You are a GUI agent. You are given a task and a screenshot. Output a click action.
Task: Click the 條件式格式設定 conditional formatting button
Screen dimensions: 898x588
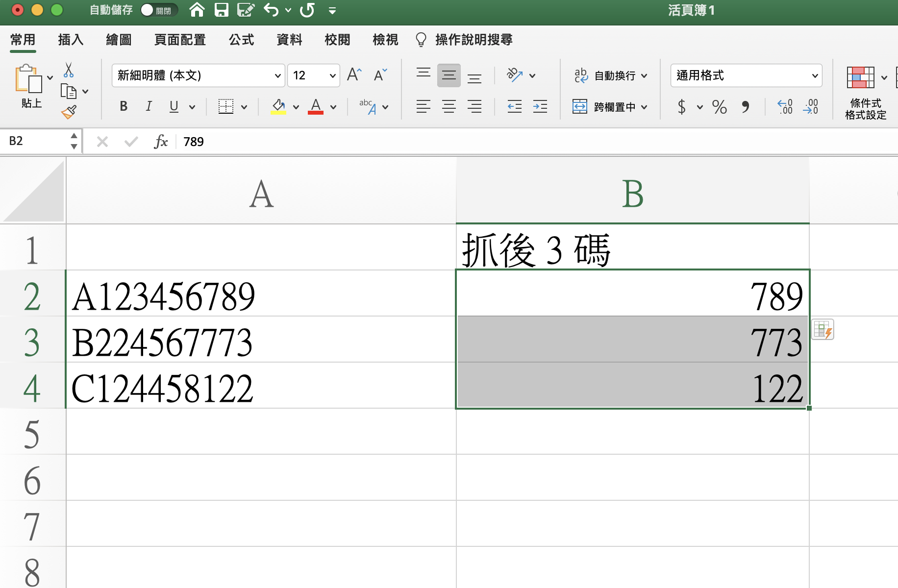pos(866,93)
